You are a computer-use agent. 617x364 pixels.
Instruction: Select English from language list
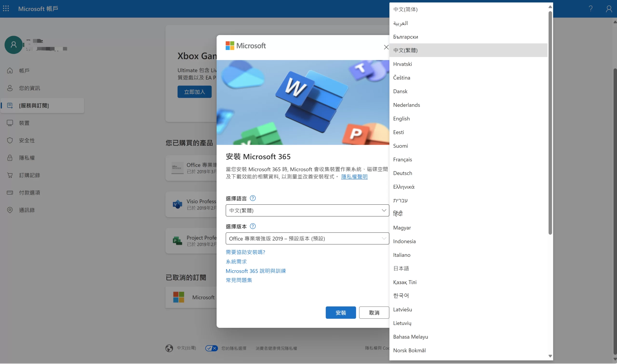pos(401,119)
